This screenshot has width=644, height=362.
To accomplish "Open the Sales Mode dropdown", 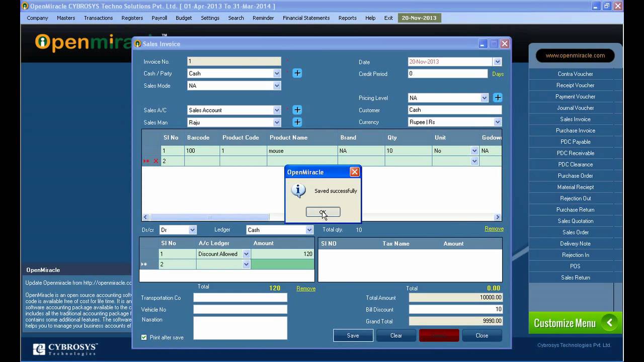I will click(277, 86).
